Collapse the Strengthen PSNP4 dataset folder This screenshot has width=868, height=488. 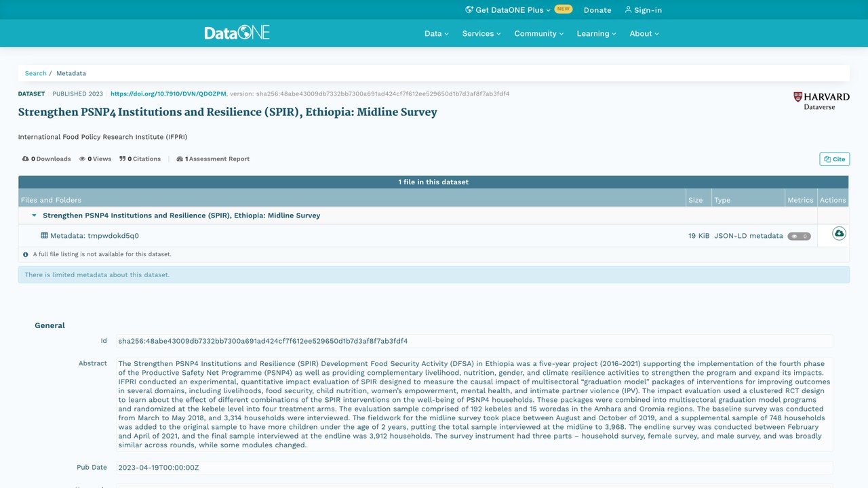(x=34, y=216)
